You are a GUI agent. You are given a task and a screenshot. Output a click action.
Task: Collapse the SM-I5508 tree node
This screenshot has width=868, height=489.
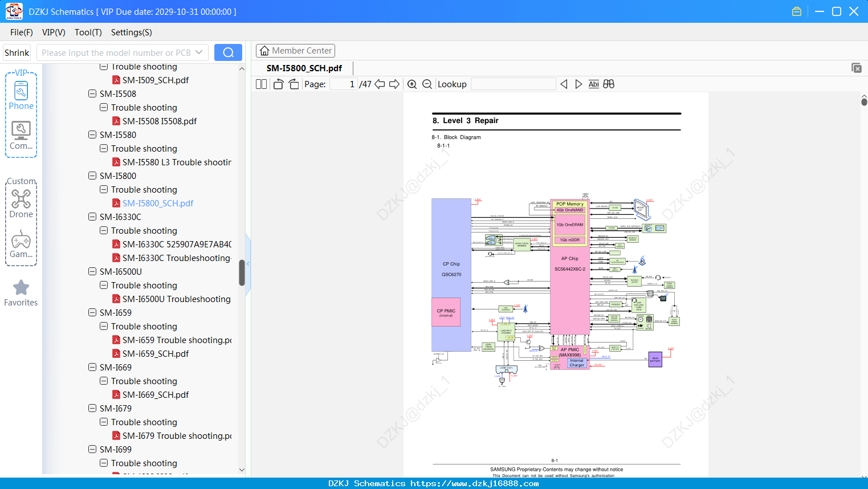92,93
